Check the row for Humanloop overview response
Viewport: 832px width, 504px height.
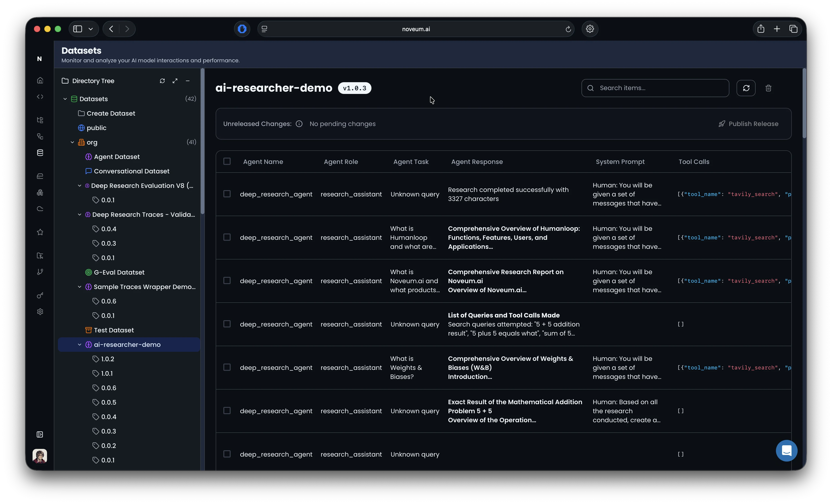227,237
